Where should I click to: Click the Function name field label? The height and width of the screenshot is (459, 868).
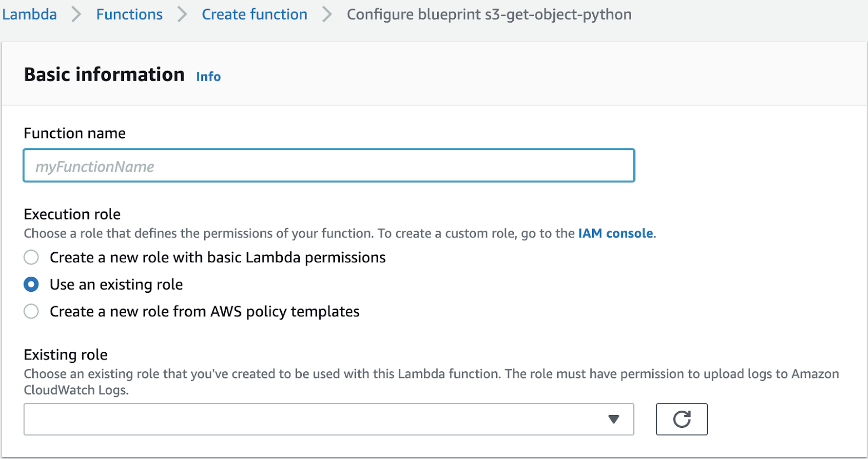tap(75, 133)
